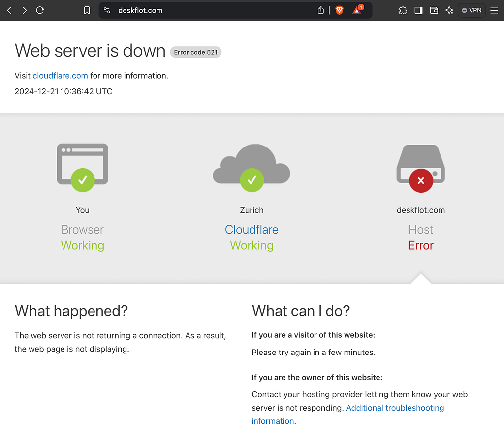The image size is (504, 442).
Task: Click the Web server is down heading
Action: coord(90,51)
